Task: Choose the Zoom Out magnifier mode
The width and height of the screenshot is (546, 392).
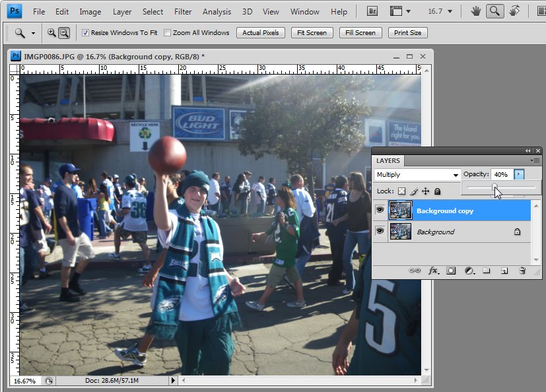Action: click(x=64, y=33)
